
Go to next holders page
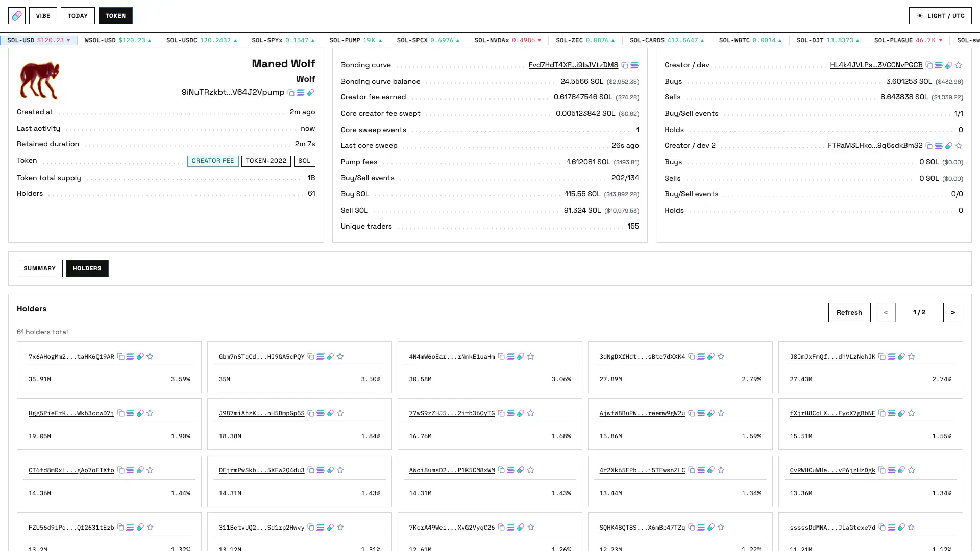click(953, 312)
